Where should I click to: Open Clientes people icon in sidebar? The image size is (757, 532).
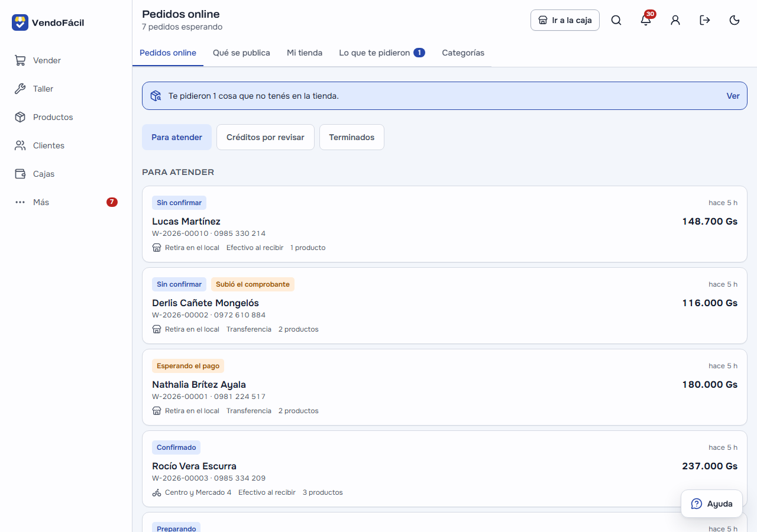20,145
